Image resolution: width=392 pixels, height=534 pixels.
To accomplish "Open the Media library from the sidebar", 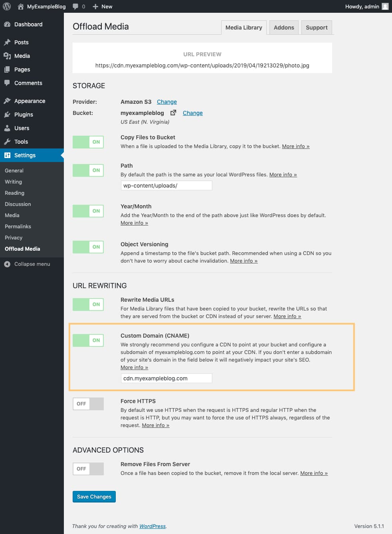I will 8,56.
